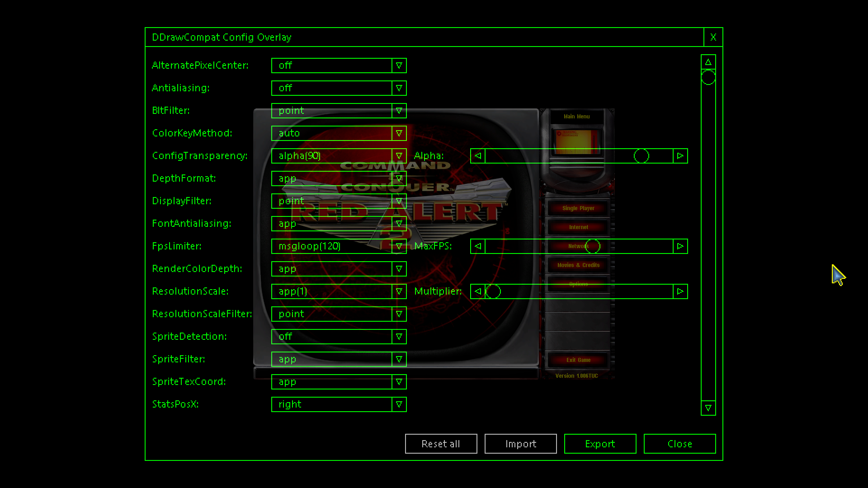Click the Reset all button
Image resolution: width=868 pixels, height=488 pixels.
click(441, 444)
